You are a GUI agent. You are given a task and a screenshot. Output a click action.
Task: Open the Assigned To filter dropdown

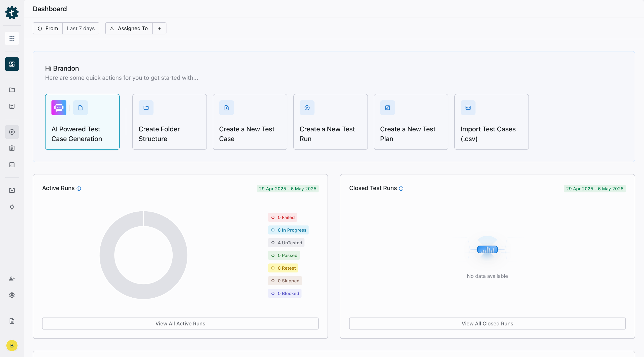[129, 28]
